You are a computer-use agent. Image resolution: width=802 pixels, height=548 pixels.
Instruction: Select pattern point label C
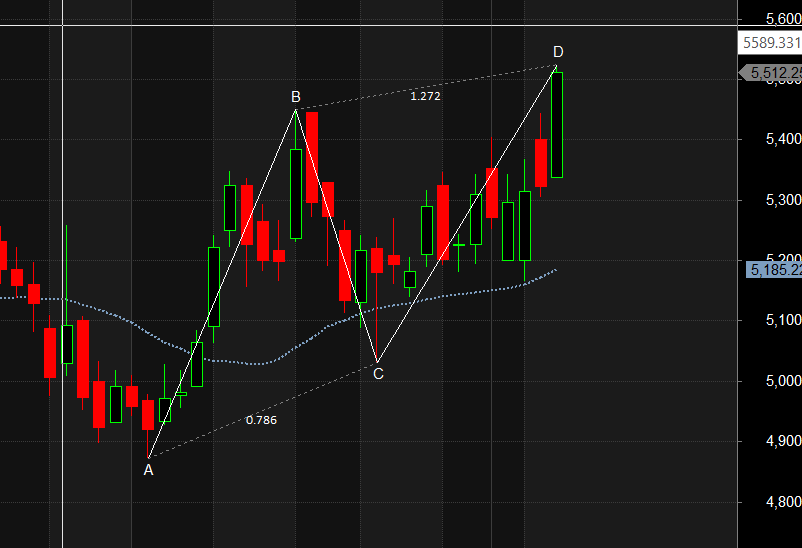pyautogui.click(x=378, y=374)
